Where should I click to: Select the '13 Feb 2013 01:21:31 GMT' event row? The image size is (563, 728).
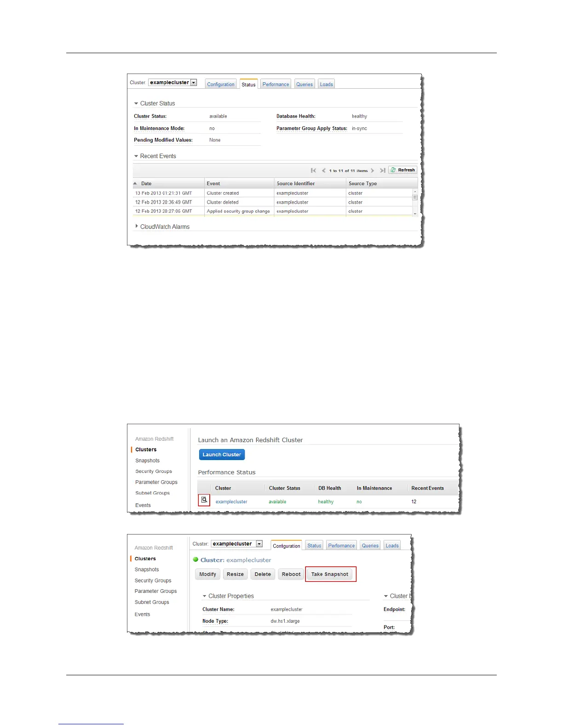pyautogui.click(x=272, y=193)
